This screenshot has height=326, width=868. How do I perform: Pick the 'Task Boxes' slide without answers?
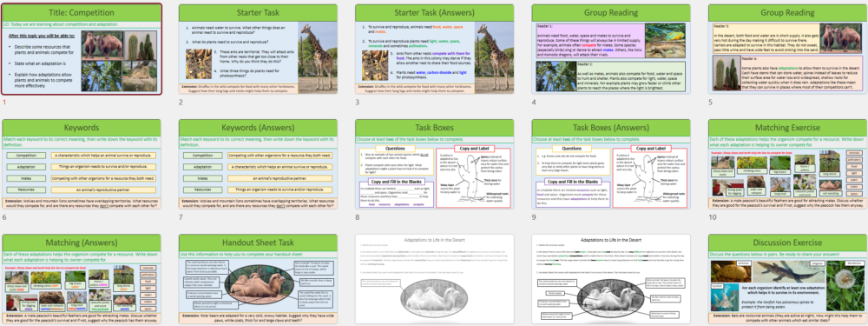[435, 163]
